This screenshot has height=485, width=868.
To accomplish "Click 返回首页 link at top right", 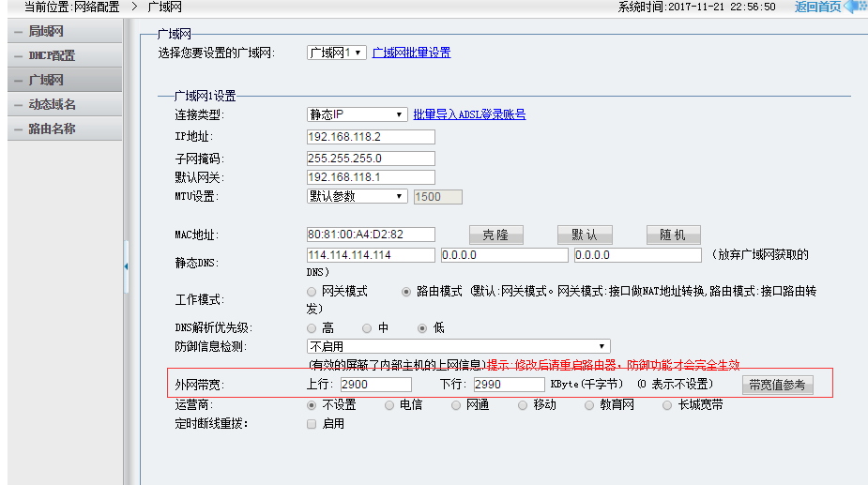I will pos(817,7).
